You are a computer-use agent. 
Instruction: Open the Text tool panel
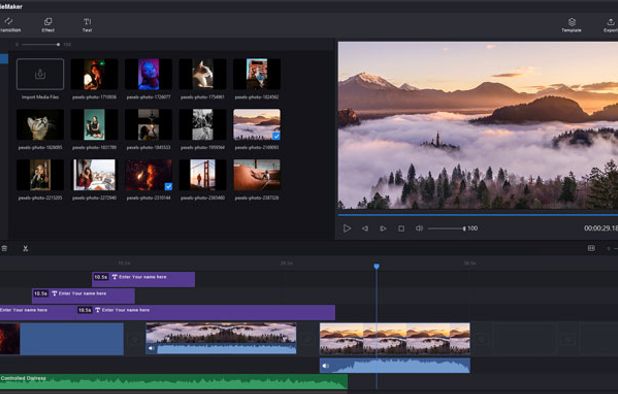click(87, 24)
